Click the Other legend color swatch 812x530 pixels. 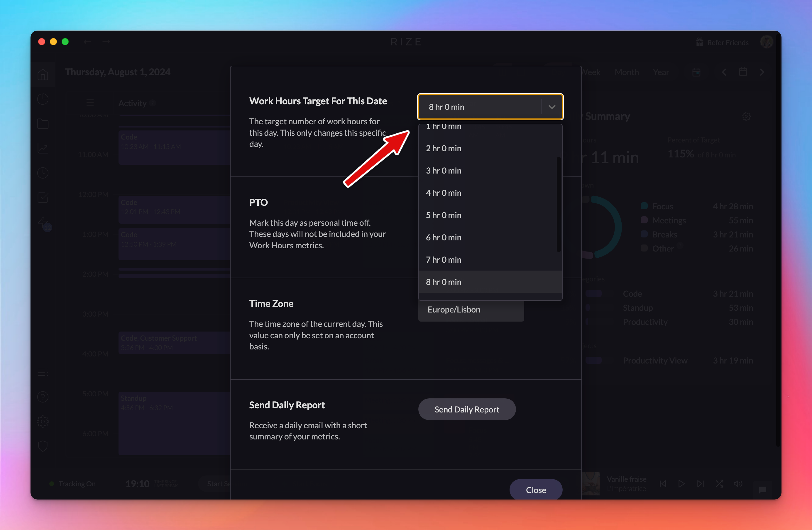coord(644,248)
